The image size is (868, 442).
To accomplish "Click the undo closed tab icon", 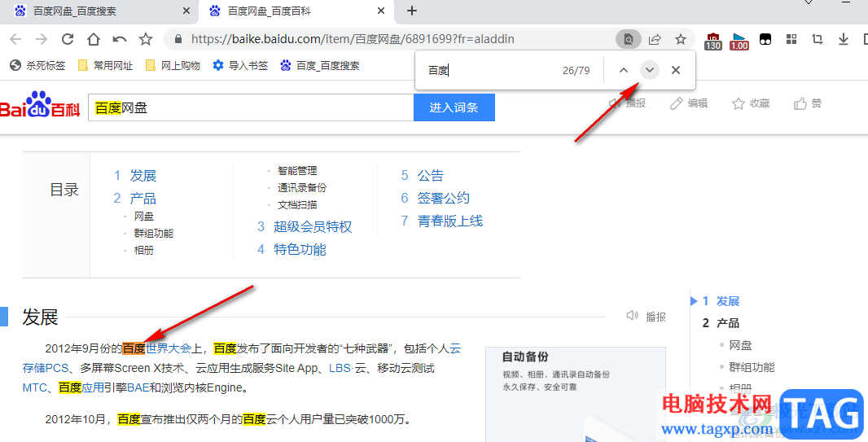I will coord(120,39).
